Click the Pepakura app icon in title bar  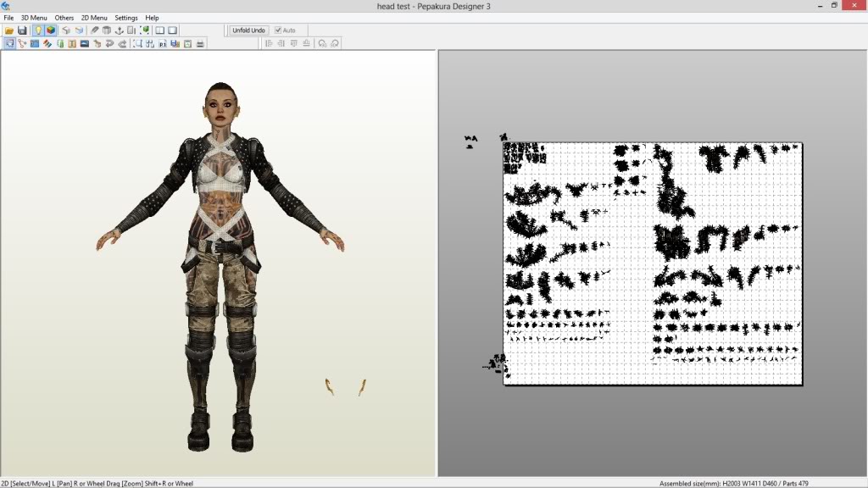point(6,6)
